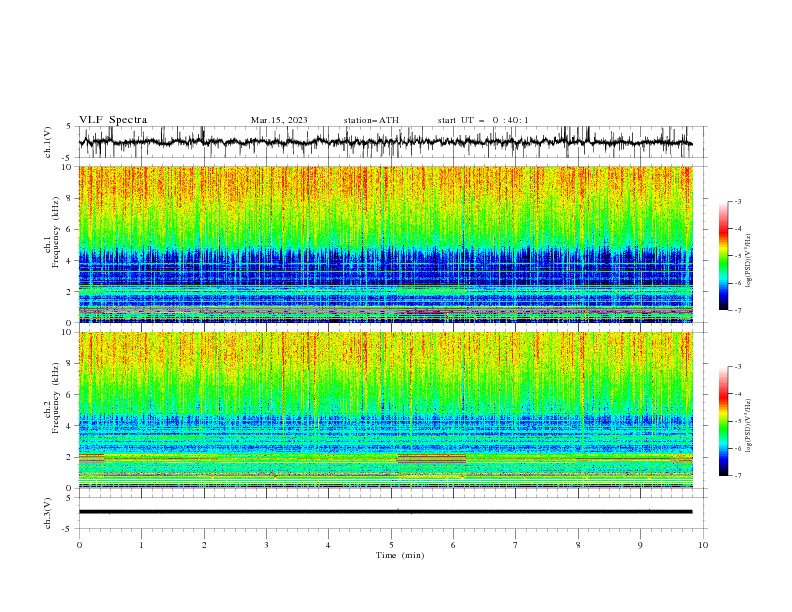
Task: Click the ch.3 flat black trace
Action: click(386, 512)
